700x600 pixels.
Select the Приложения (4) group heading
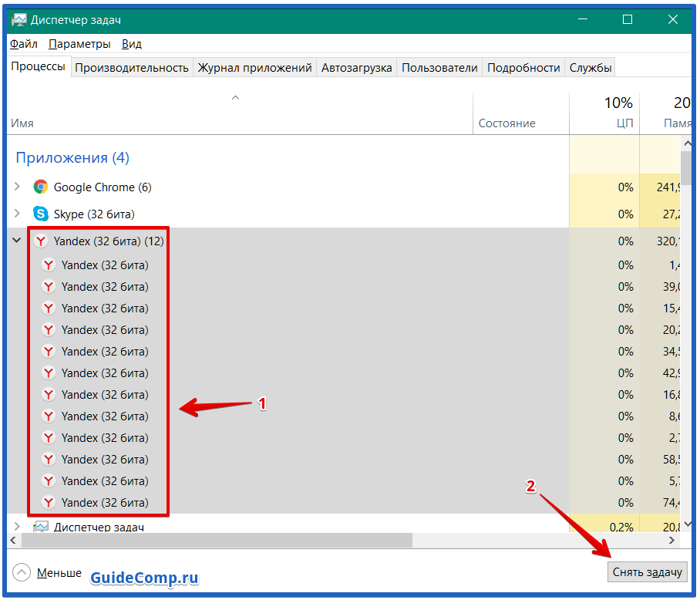72,157
